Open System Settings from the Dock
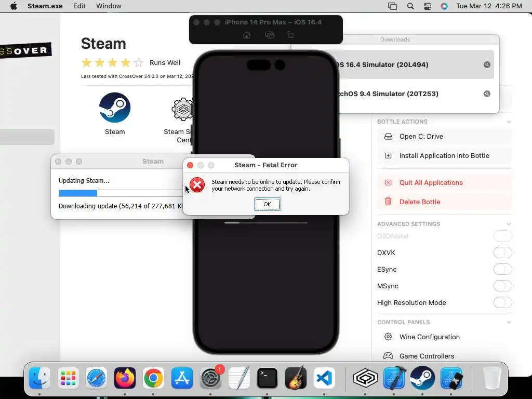The height and width of the screenshot is (399, 532). [x=210, y=378]
